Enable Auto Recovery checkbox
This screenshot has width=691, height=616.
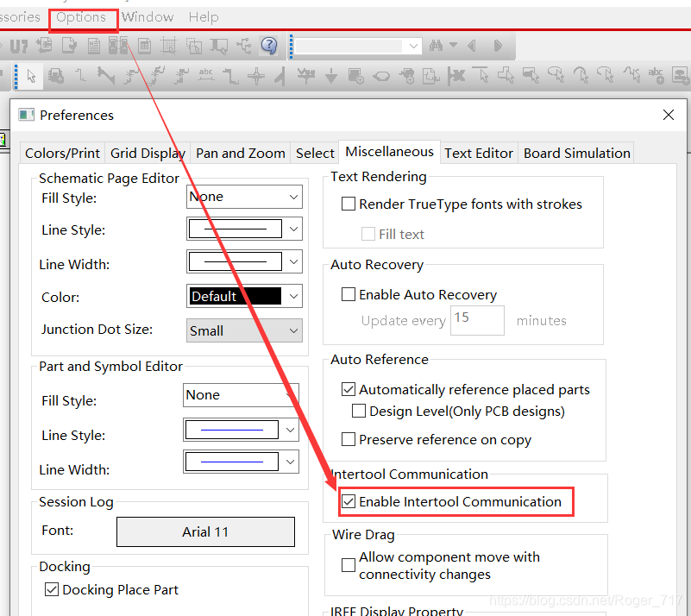349,294
